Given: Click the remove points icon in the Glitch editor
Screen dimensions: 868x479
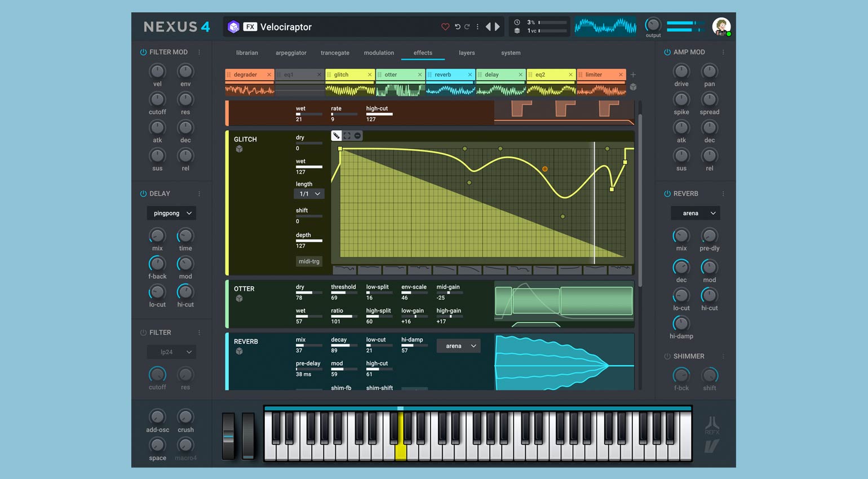Looking at the screenshot, I should click(356, 135).
